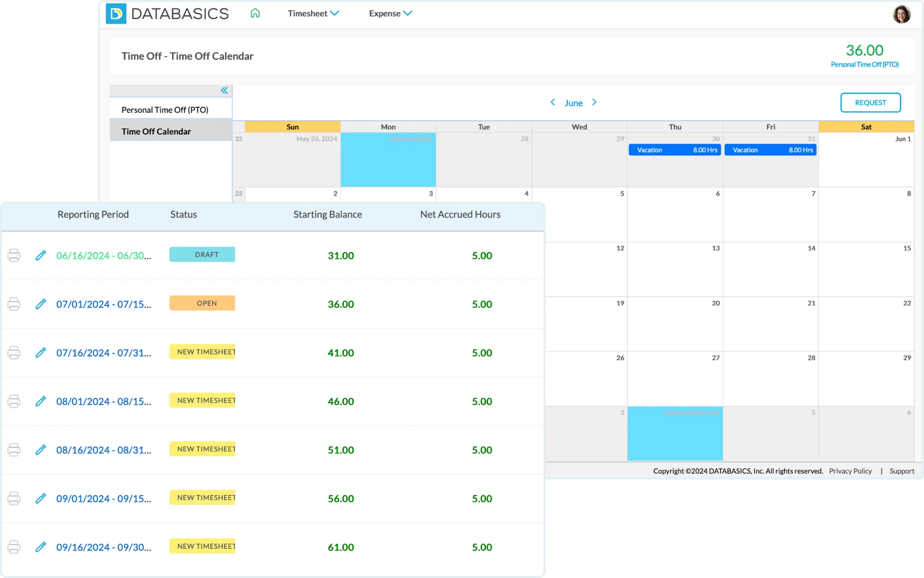Click the home icon in the header

[255, 13]
